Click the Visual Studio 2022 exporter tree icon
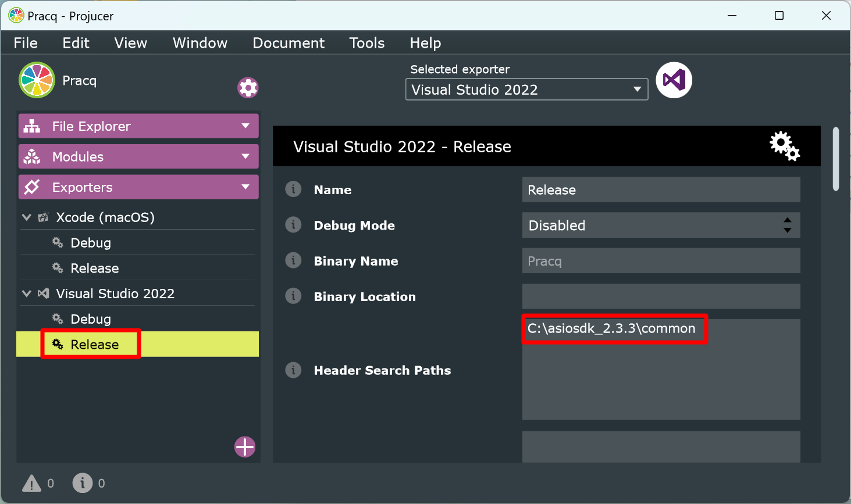The height and width of the screenshot is (504, 851). click(x=43, y=294)
